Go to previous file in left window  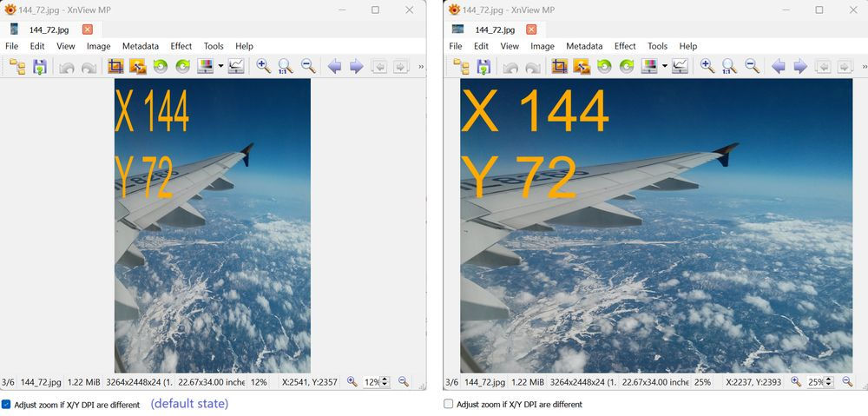pos(334,67)
